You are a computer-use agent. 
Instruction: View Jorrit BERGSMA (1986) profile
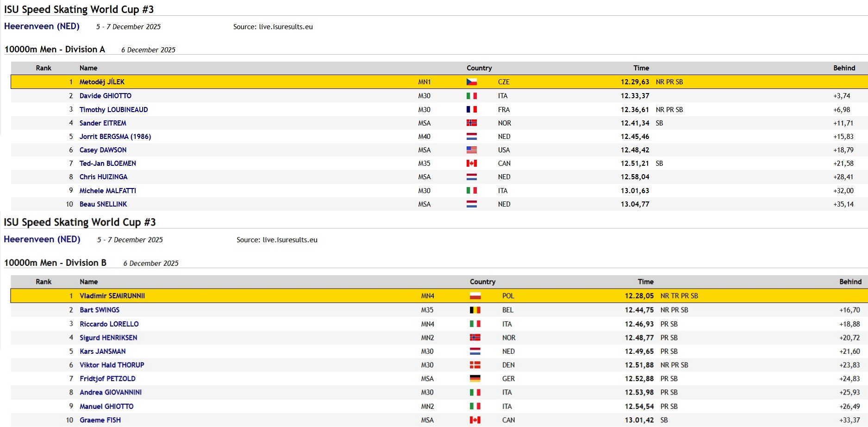[x=115, y=137]
